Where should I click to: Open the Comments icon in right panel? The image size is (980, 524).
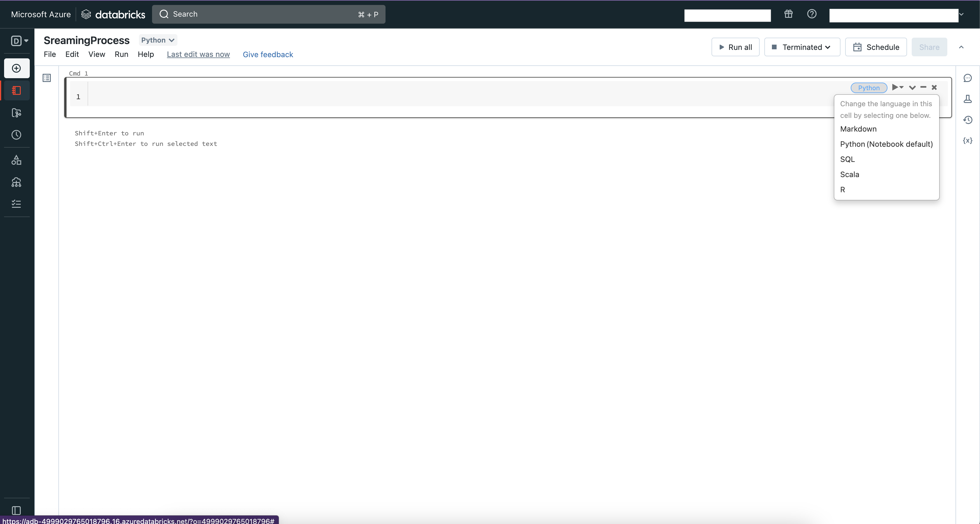point(967,78)
